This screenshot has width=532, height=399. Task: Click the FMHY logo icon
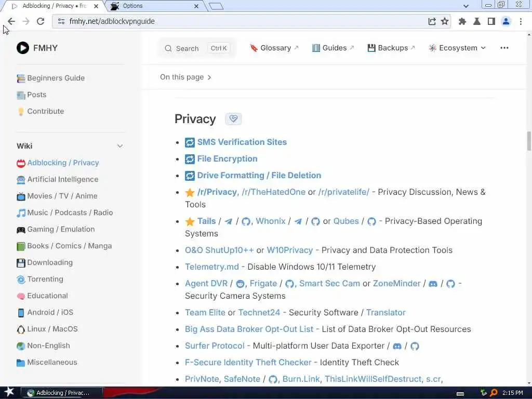(x=23, y=48)
